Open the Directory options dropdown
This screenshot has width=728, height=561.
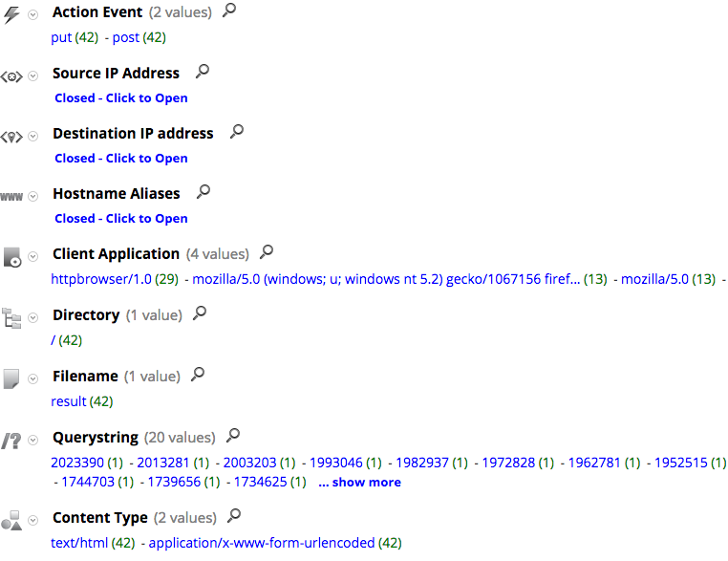tap(33, 317)
